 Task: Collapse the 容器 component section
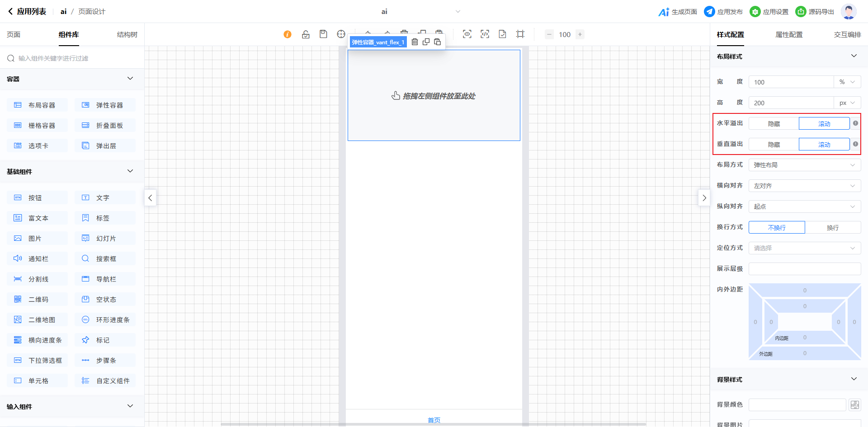(130, 79)
